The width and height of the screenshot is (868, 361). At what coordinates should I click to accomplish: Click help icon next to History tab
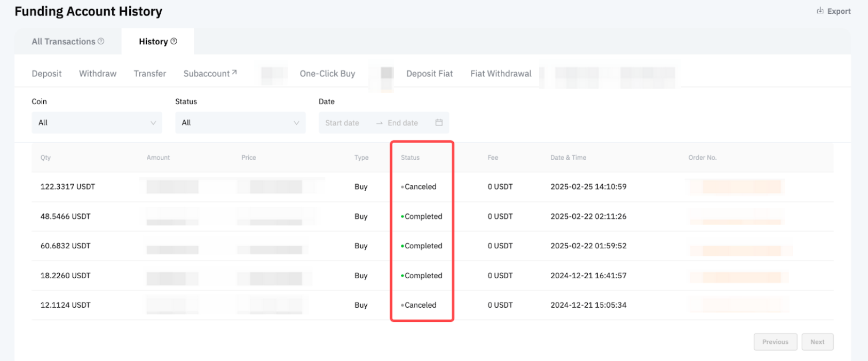point(173,41)
